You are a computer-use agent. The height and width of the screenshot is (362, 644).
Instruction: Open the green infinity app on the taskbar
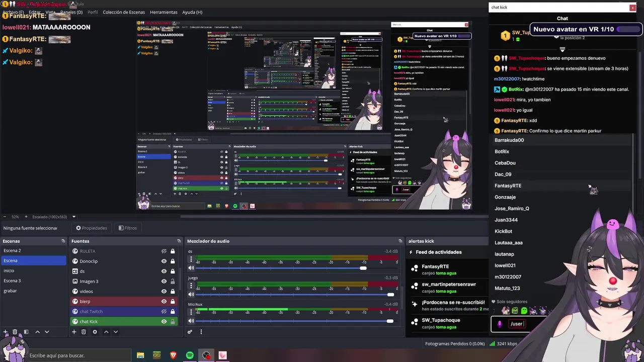point(157,355)
